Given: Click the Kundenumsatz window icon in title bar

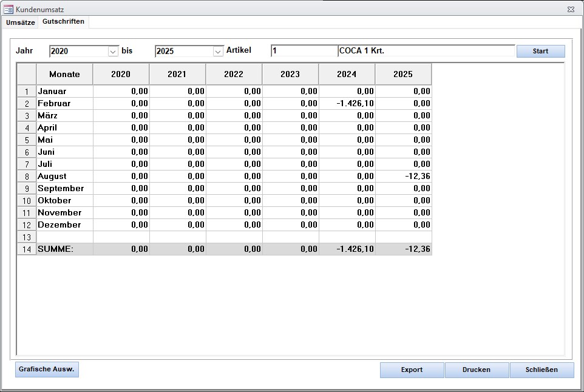Looking at the screenshot, I should [8, 10].
